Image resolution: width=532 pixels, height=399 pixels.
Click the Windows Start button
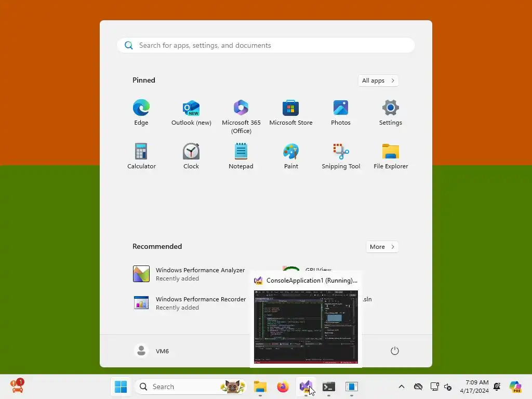point(121,387)
